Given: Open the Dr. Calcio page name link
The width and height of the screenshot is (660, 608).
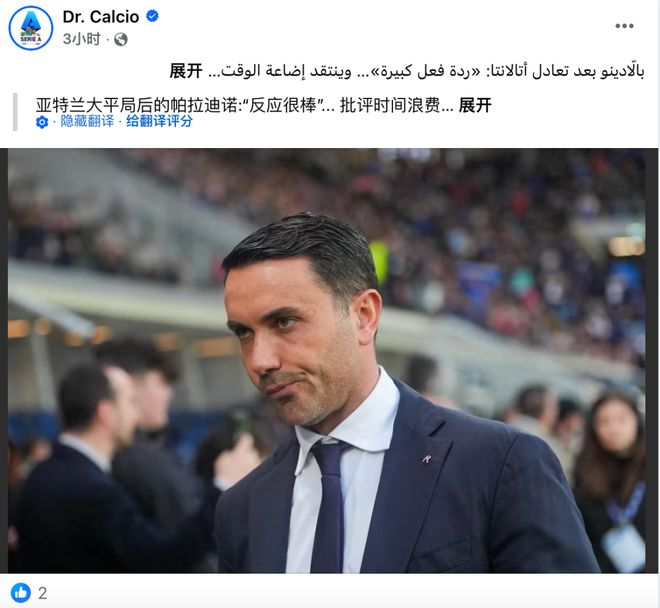Looking at the screenshot, I should point(101,17).
